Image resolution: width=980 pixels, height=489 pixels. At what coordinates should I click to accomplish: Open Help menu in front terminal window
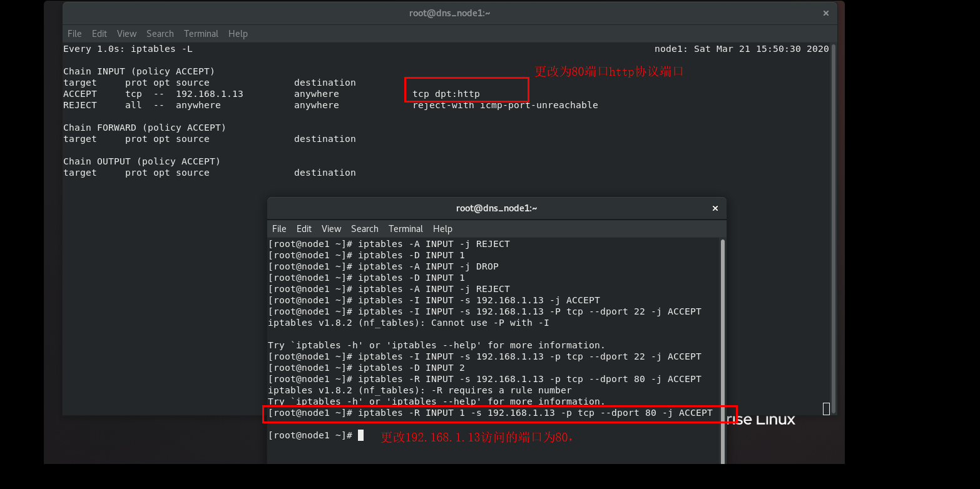coord(442,229)
